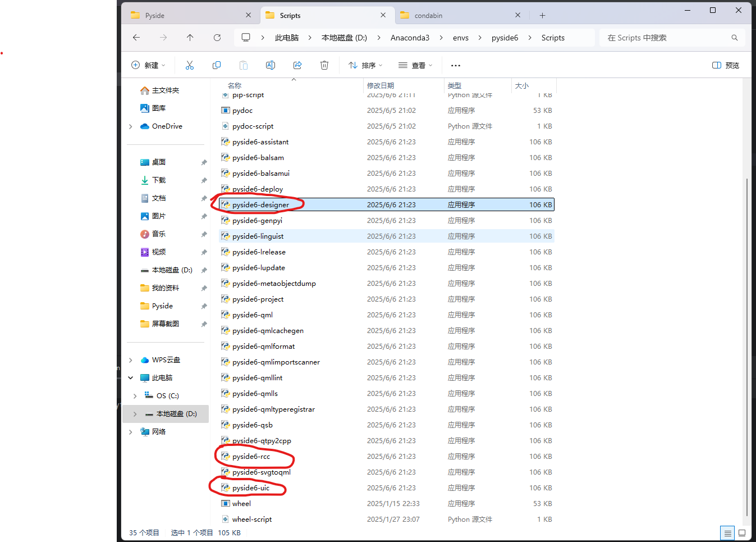Select pyside6-metaobjectdump file
The height and width of the screenshot is (542, 756).
[x=387, y=284]
